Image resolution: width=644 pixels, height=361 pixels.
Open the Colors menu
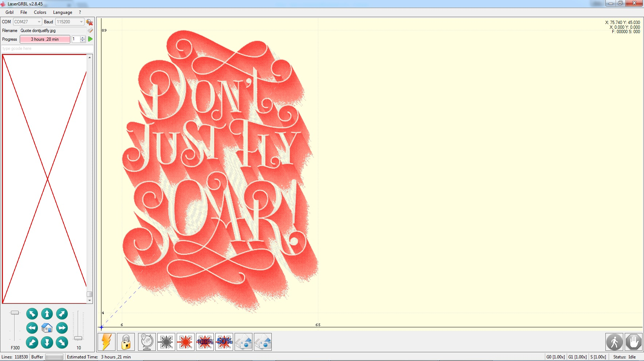[40, 12]
